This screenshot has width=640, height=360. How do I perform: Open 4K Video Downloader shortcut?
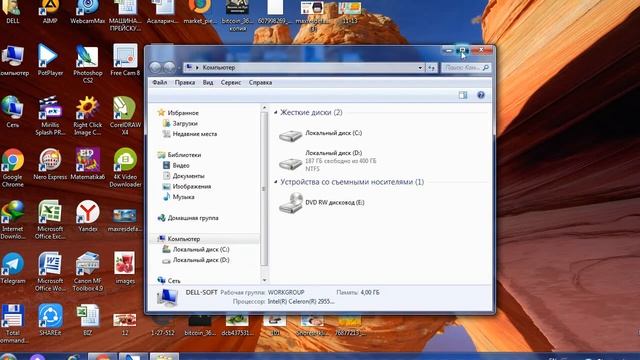coord(125,168)
